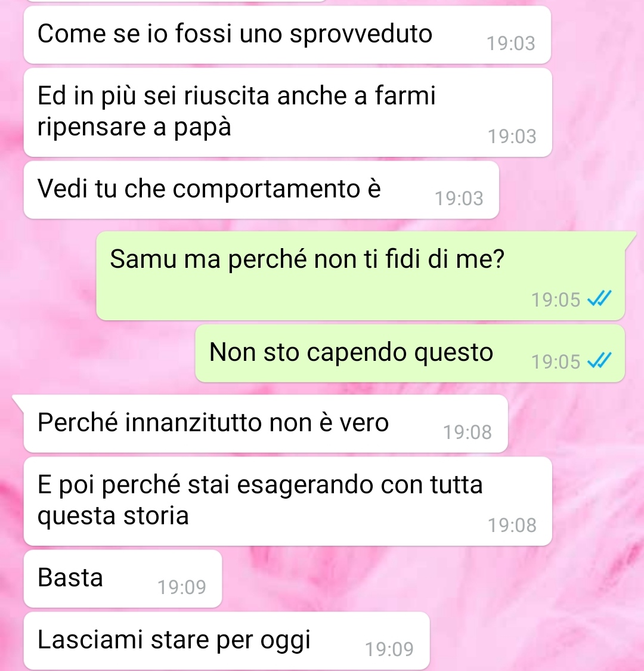The image size is (644, 671).
Task: Tap the 19:03 timestamp beside 'comportamento è'
Action: click(x=459, y=199)
